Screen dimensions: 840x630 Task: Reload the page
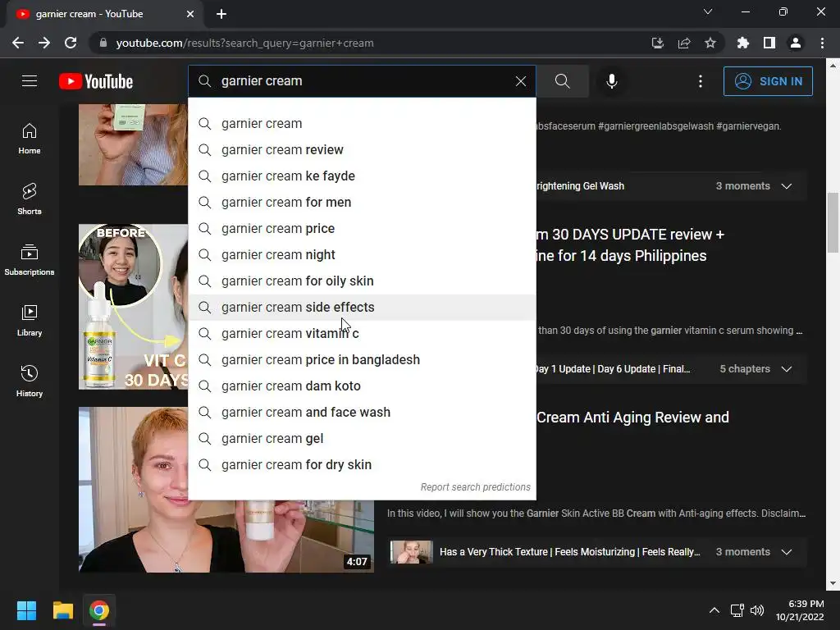tap(71, 43)
